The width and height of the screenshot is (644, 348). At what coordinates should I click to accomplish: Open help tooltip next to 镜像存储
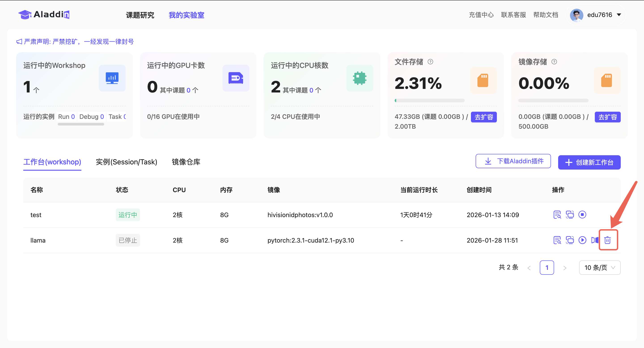click(554, 62)
